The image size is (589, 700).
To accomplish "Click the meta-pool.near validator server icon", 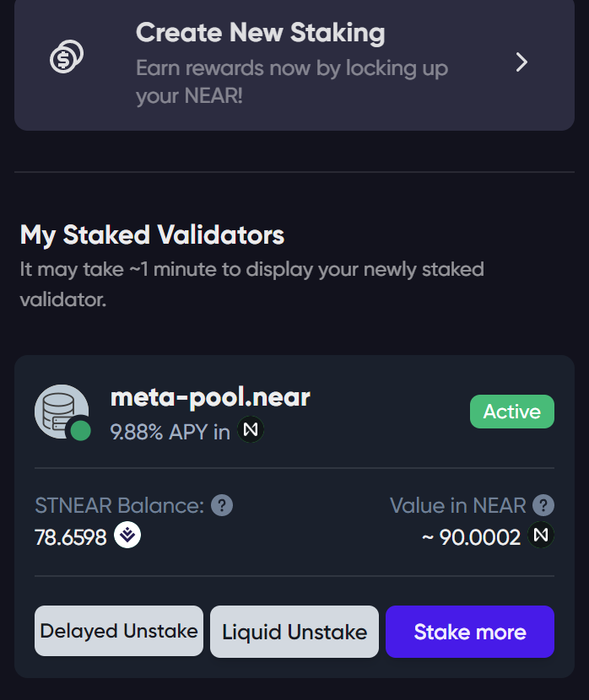I will [62, 412].
